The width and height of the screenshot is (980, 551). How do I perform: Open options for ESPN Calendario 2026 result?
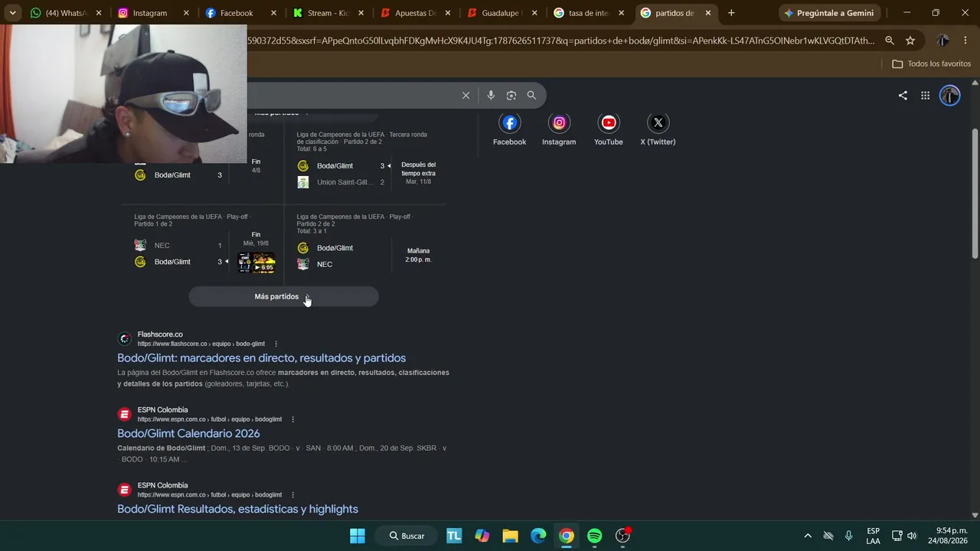292,419
